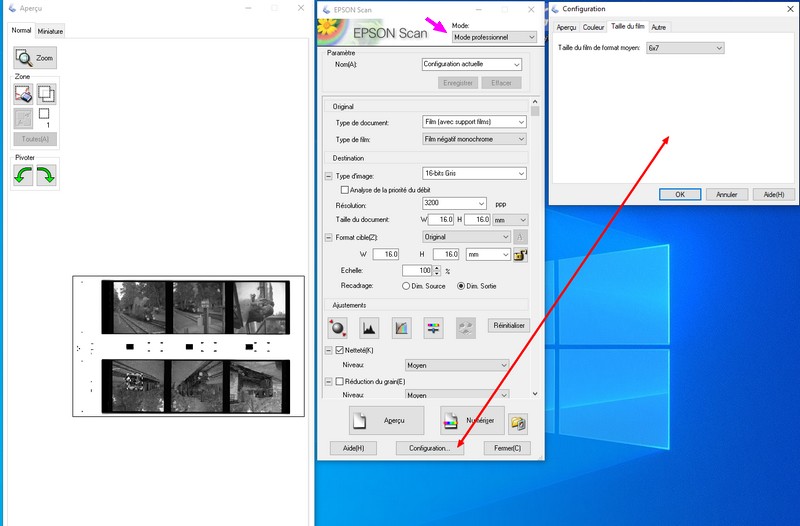Open the Résolution dropdown
The height and width of the screenshot is (526, 800).
(x=454, y=203)
